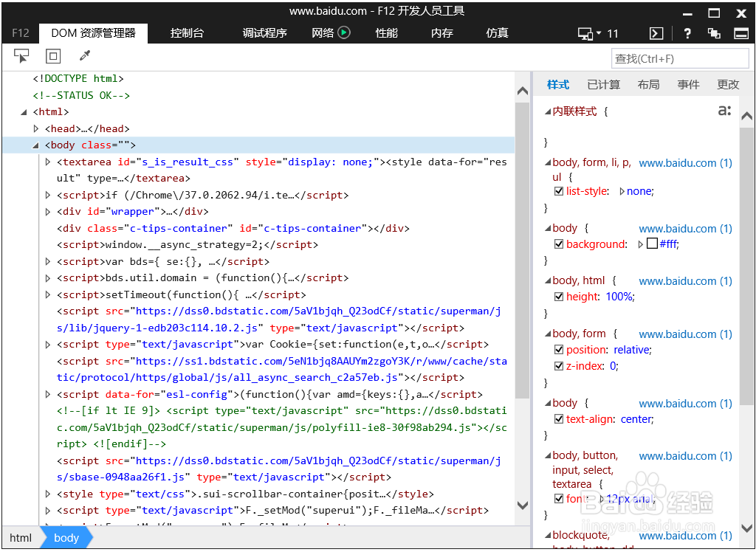Select the element picker arrow tool

[21, 56]
